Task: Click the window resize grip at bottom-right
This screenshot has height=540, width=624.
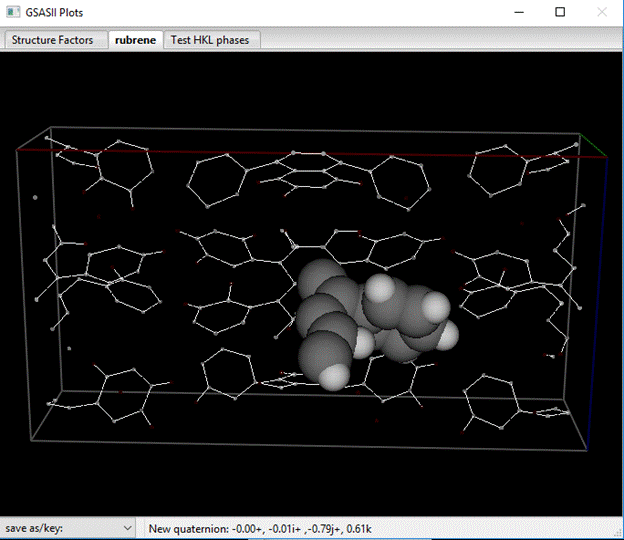Action: pos(616,532)
